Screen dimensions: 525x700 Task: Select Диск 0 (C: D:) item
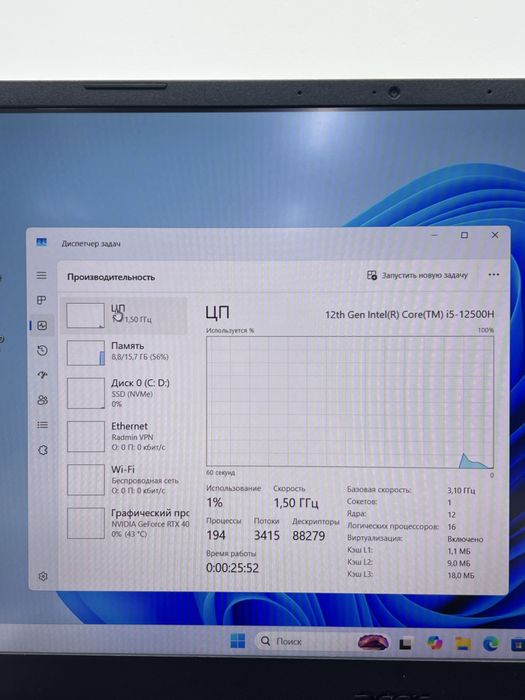[124, 393]
